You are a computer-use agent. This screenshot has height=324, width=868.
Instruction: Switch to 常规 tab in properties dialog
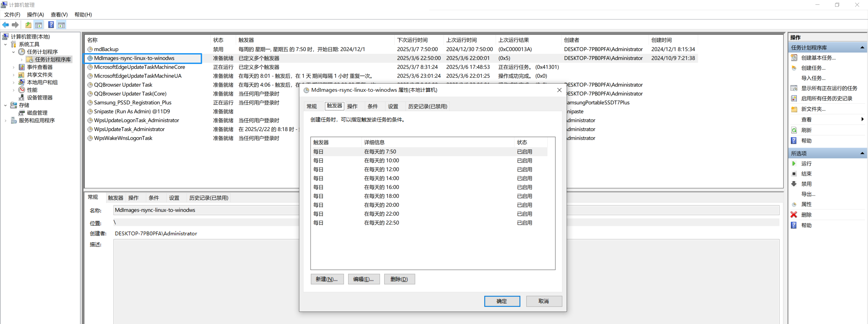(312, 106)
